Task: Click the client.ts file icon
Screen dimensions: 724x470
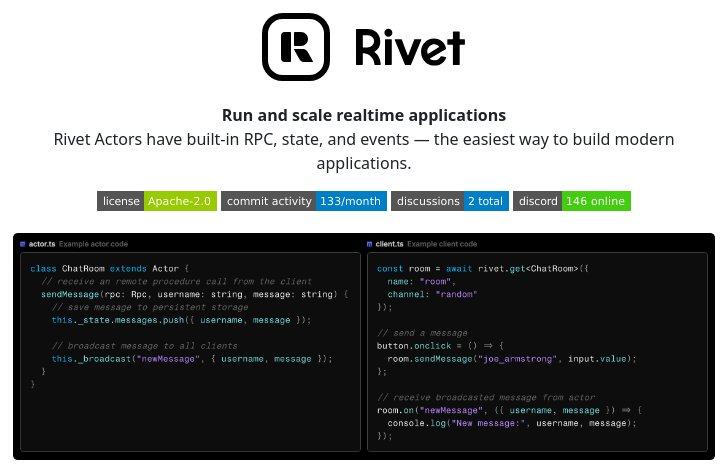Action: point(369,244)
